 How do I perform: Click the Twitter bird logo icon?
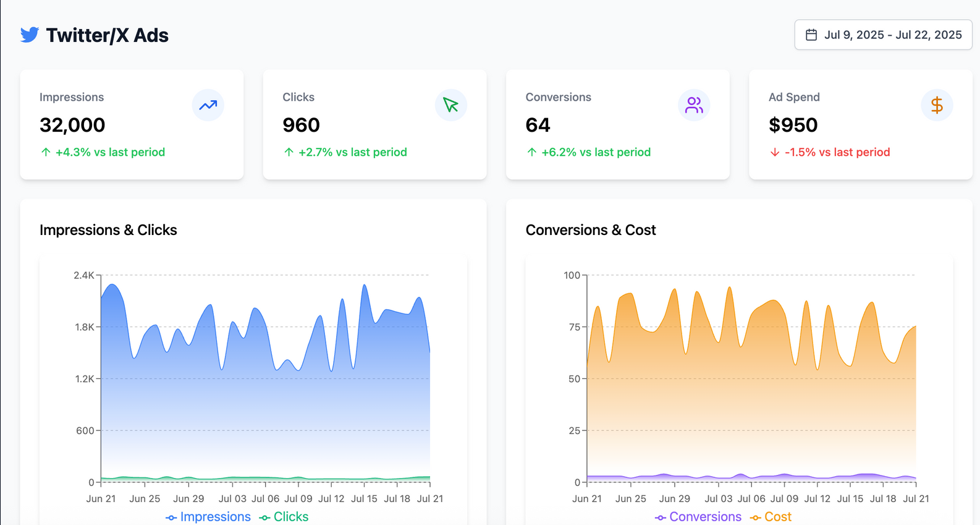pos(30,35)
